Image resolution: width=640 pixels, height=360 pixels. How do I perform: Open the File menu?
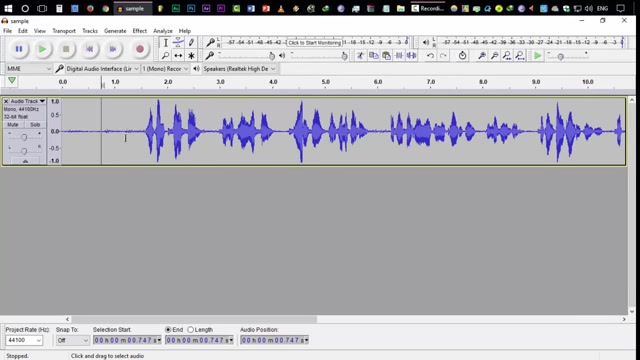(7, 31)
